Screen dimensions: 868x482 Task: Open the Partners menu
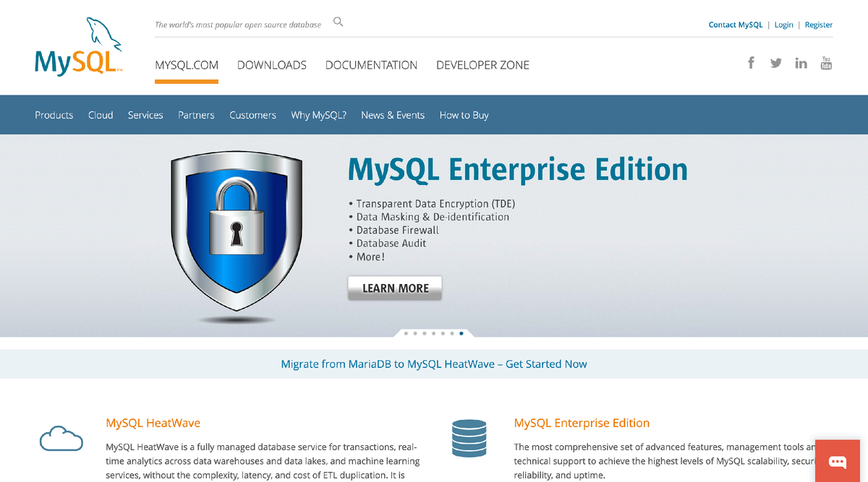tap(196, 115)
